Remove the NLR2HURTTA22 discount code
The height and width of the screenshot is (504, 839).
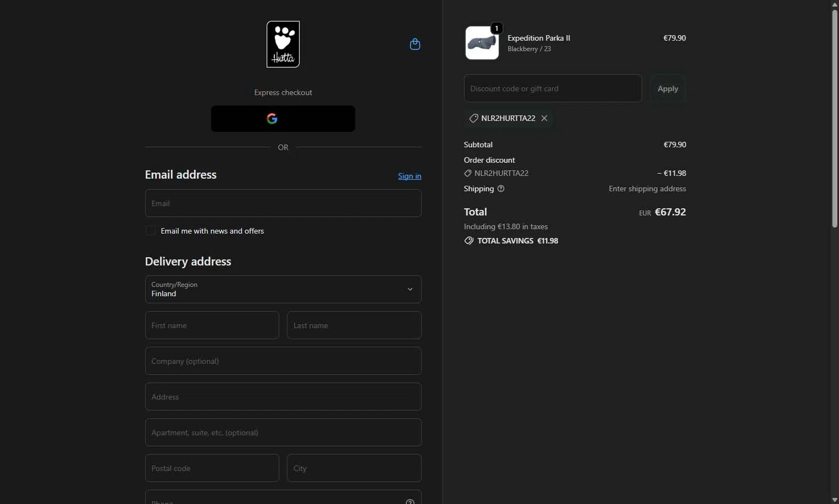[544, 118]
